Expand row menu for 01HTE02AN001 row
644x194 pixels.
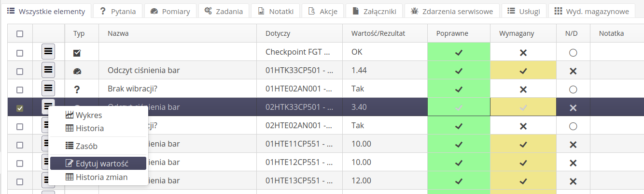pyautogui.click(x=48, y=89)
